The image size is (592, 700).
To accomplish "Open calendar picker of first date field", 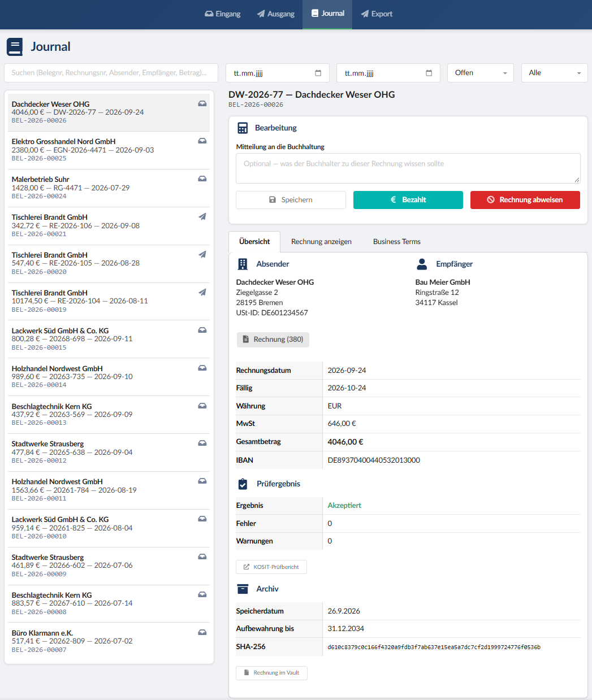I will 318,73.
